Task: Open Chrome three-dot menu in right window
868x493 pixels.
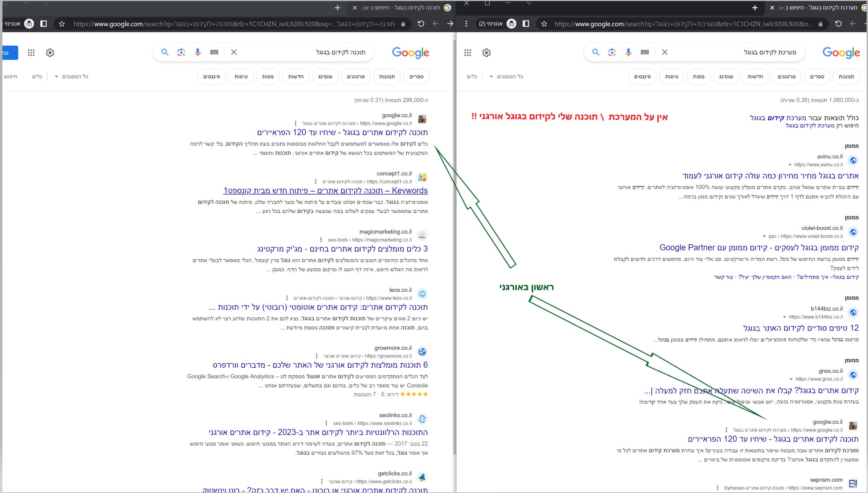Action: [466, 24]
